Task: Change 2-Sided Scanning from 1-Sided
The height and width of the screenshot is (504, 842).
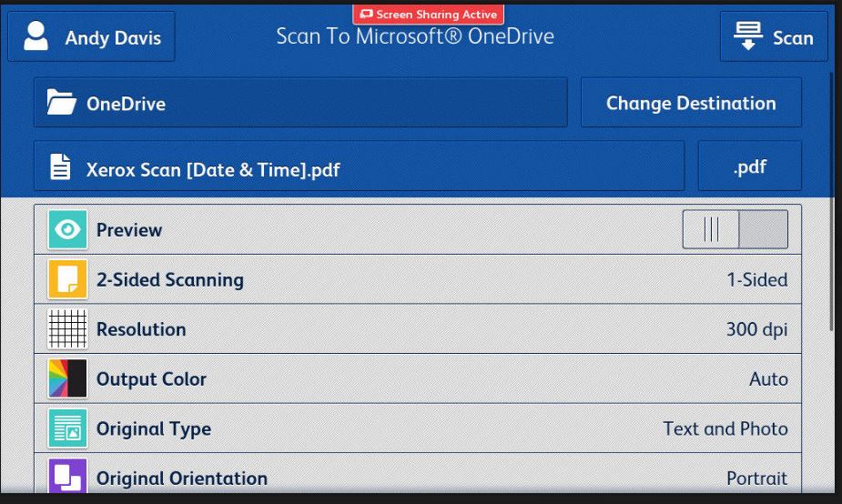Action: [x=756, y=280]
